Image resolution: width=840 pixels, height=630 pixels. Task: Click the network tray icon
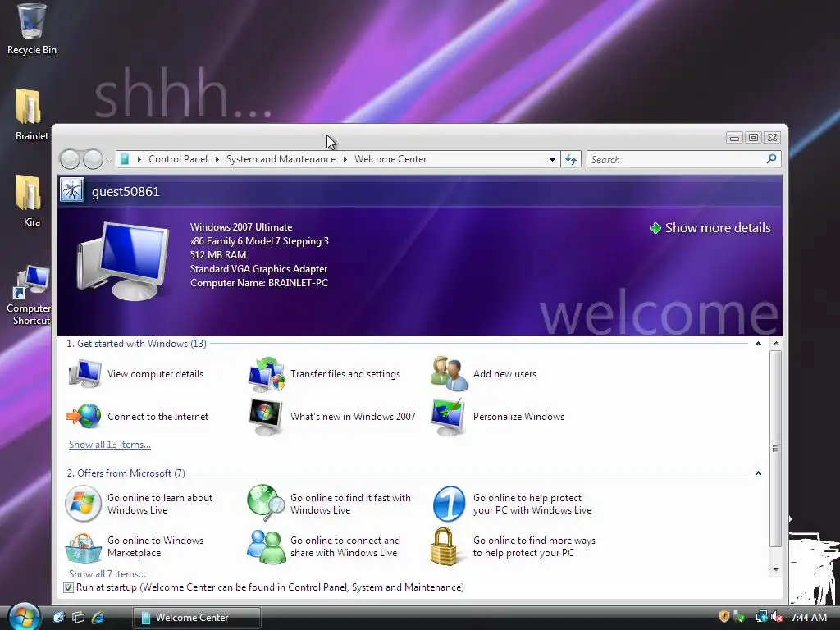tap(760, 617)
